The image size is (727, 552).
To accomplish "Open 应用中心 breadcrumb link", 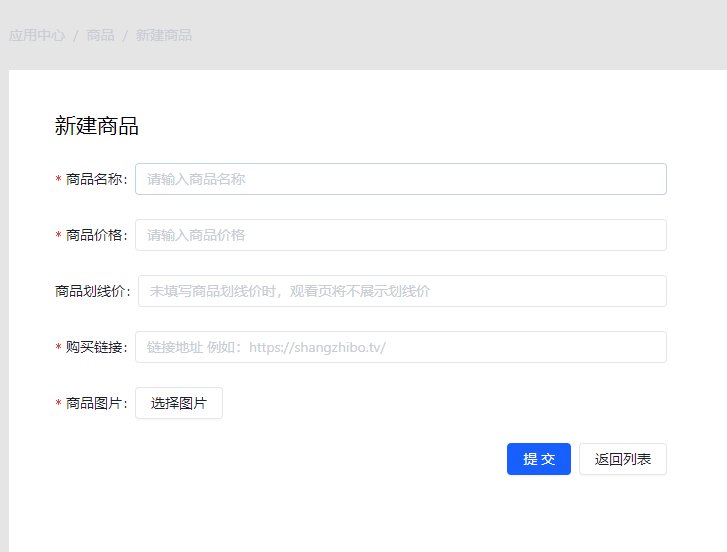I will coord(37,35).
